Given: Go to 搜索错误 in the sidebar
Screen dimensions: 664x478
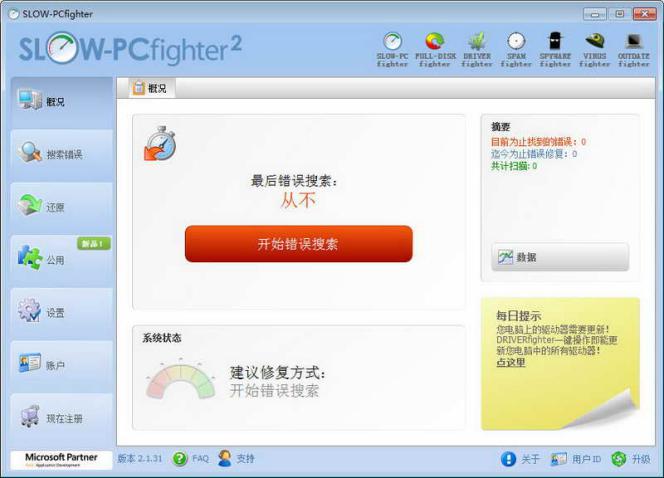Looking at the screenshot, I should pos(62,155).
